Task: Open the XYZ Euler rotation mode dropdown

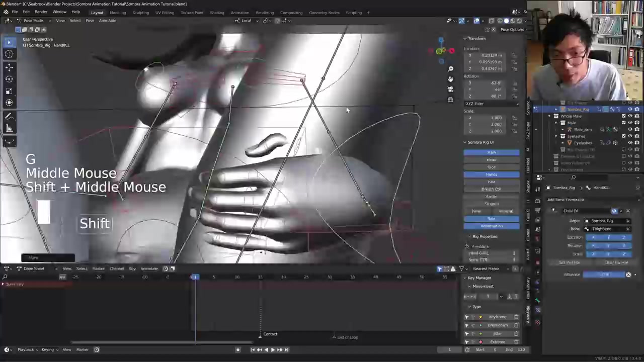Action: (x=491, y=104)
